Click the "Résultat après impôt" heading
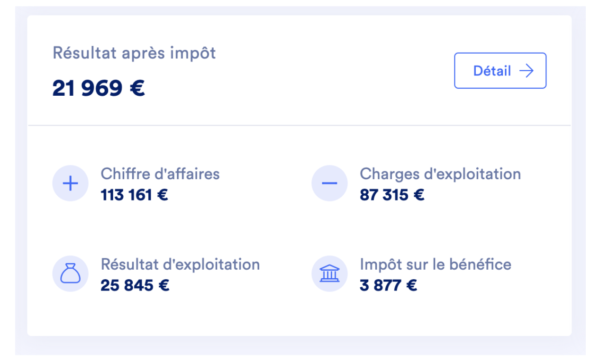 pyautogui.click(x=134, y=53)
